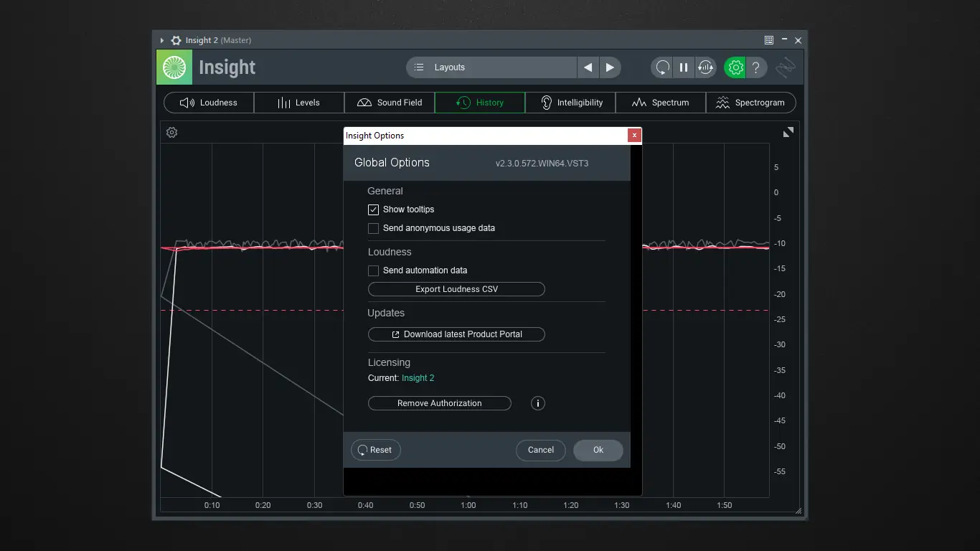Open the Intelligibility tab
The width and height of the screenshot is (980, 551).
(x=570, y=103)
